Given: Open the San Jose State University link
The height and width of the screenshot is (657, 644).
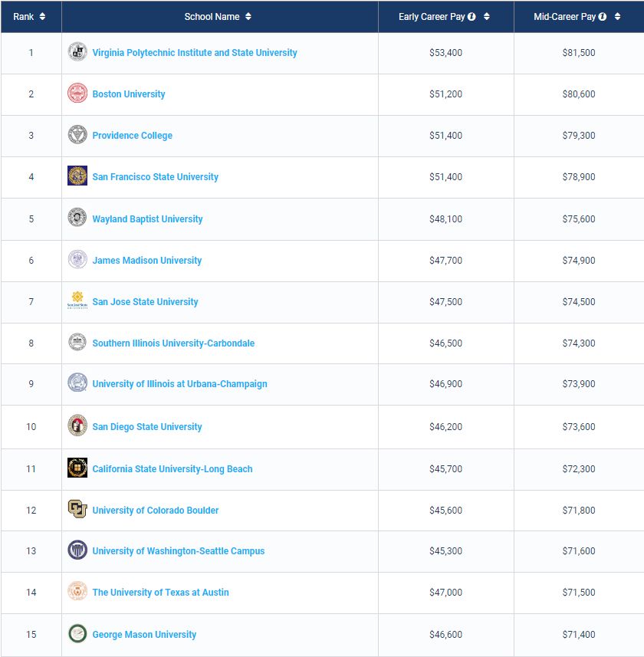Looking at the screenshot, I should click(x=145, y=302).
